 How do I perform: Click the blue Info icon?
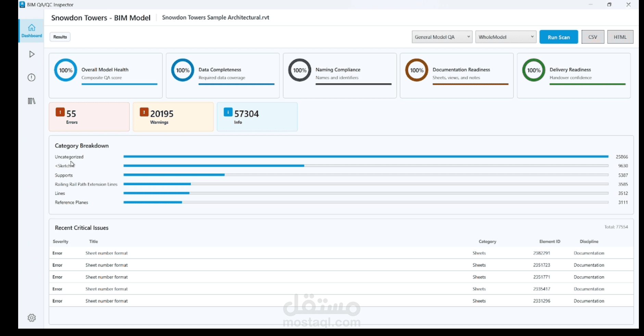click(x=228, y=112)
